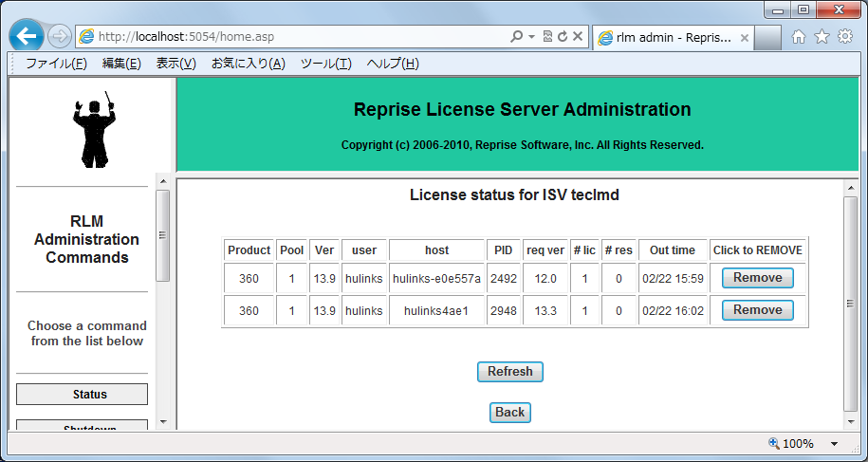868x462 pixels.
Task: Open the 100% zoom level dropdown arrow
Action: (x=834, y=444)
